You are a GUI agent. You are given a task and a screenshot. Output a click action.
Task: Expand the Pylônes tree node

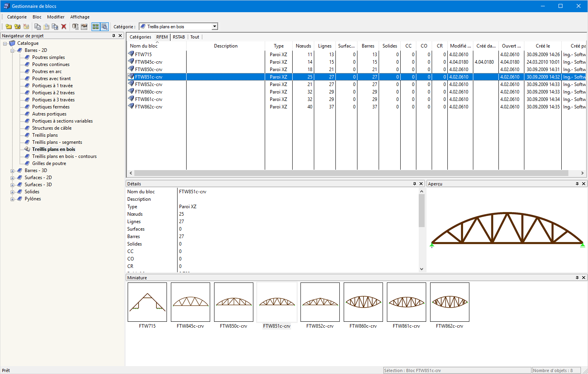pyautogui.click(x=13, y=199)
